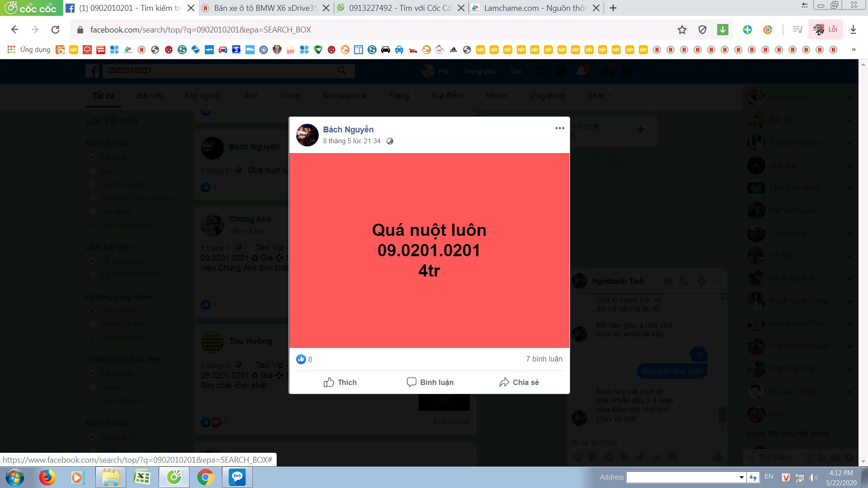Image resolution: width=868 pixels, height=488 pixels.
Task: View the 7 bình luận comments
Action: 544,359
